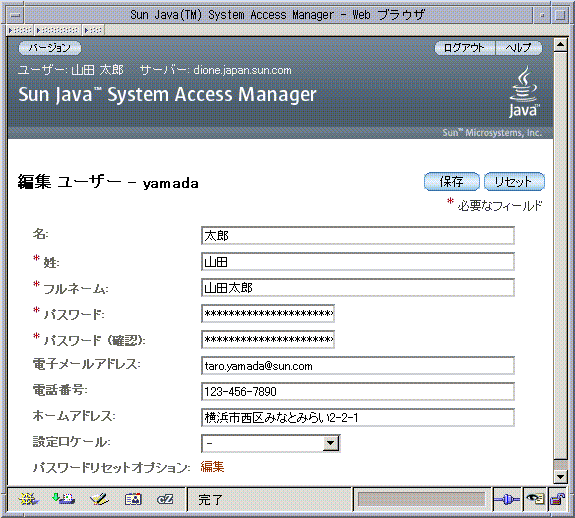
Task: Open the window menu button in title bar
Action: coord(15,15)
